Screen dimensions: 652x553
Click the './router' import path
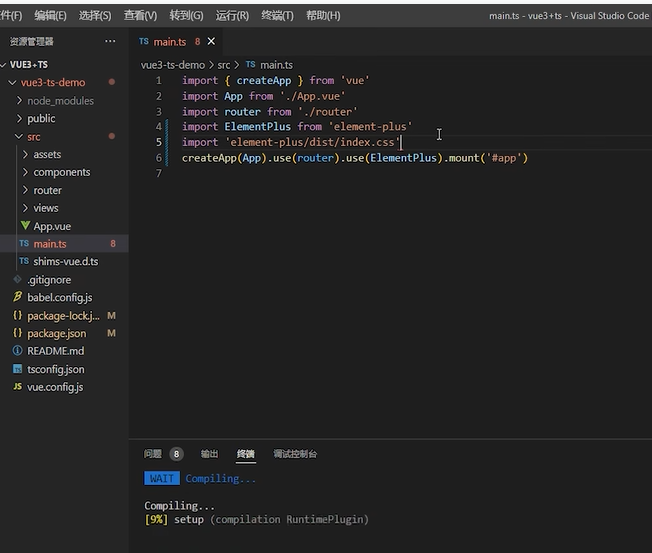pos(328,112)
